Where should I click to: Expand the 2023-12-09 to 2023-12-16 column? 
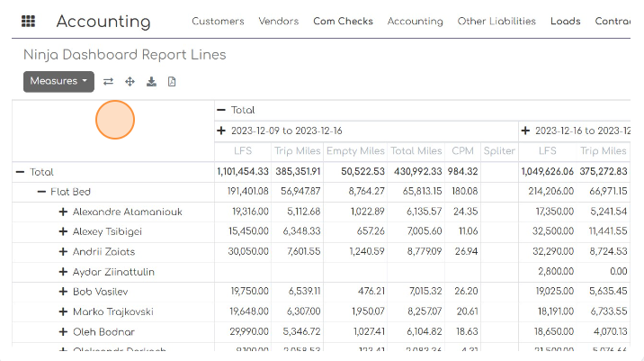(x=221, y=131)
